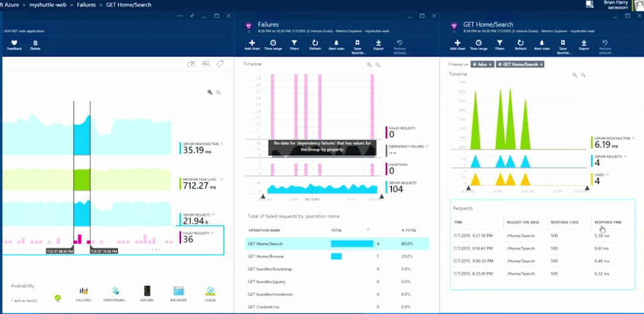This screenshot has height=314, width=644.
Task: Zoom in on Failures timeline
Action: 369,65
